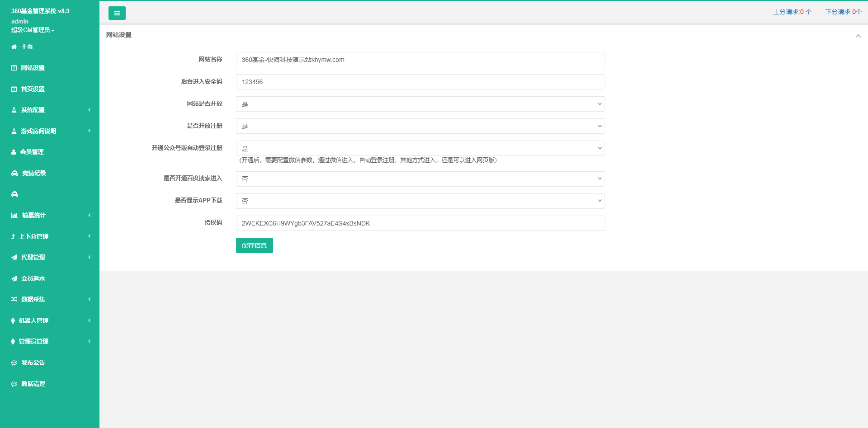This screenshot has height=428, width=868.
Task: Click the shuffle icon beside 数据采集
Action: tap(14, 300)
